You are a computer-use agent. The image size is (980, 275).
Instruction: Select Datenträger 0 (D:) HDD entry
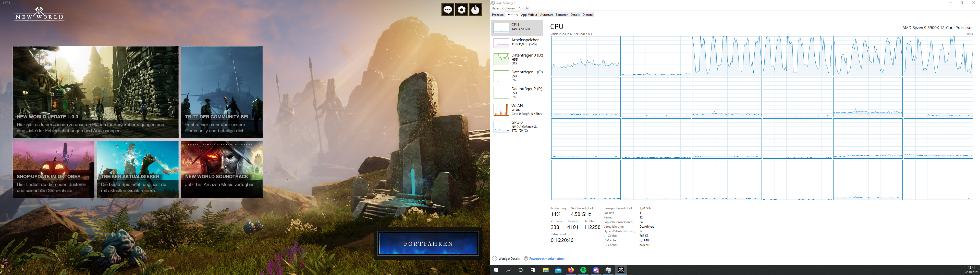tap(517, 59)
